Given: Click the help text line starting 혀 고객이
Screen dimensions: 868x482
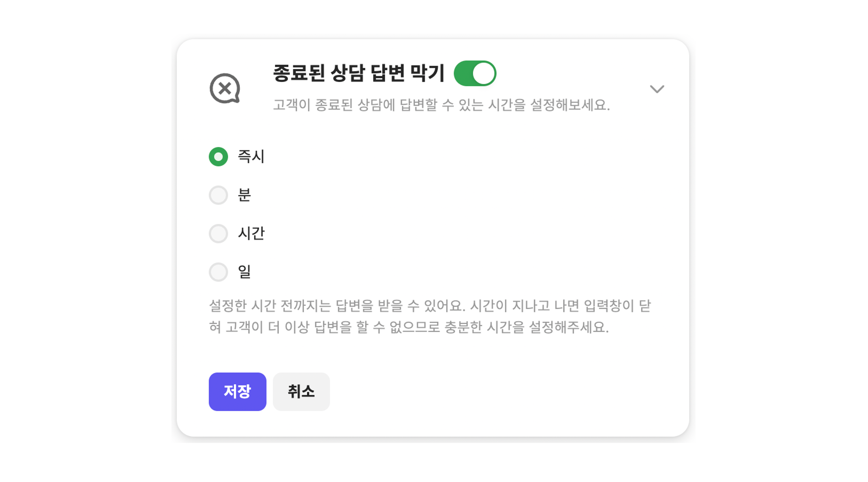Looking at the screenshot, I should (409, 327).
